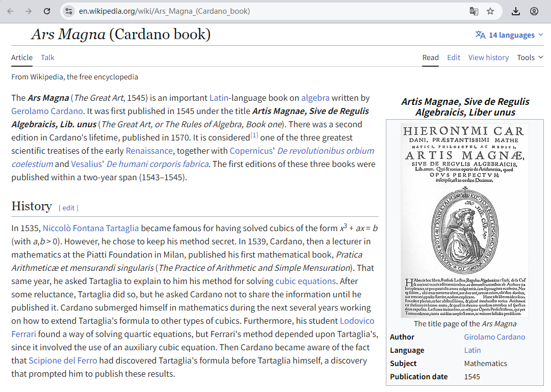This screenshot has height=392, width=551.
Task: Open the Gerolamo Cardano link
Action: click(x=47, y=111)
